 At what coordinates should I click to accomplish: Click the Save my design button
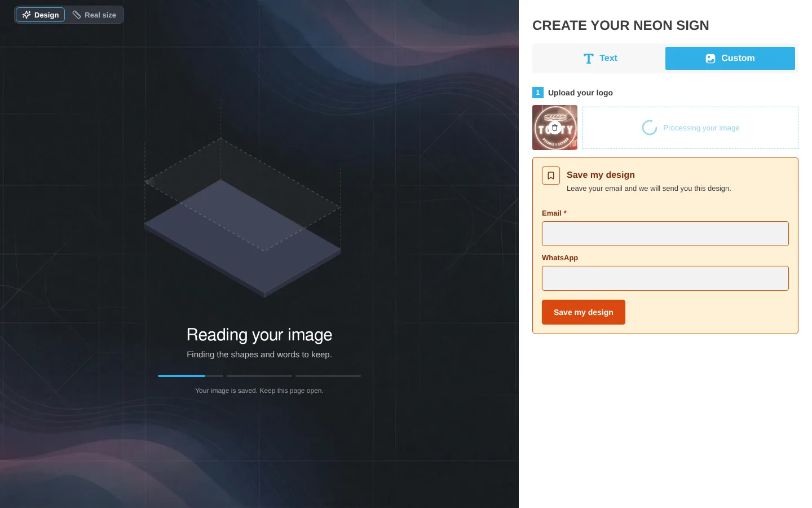[584, 312]
